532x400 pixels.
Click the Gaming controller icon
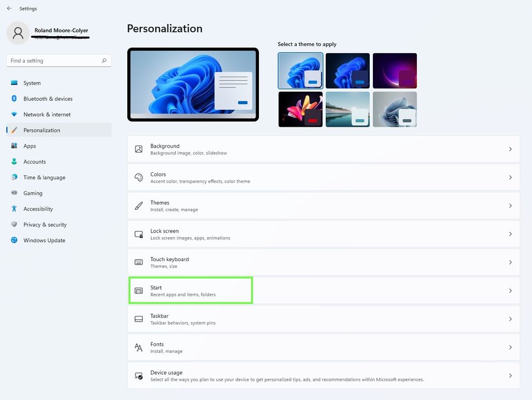point(14,193)
